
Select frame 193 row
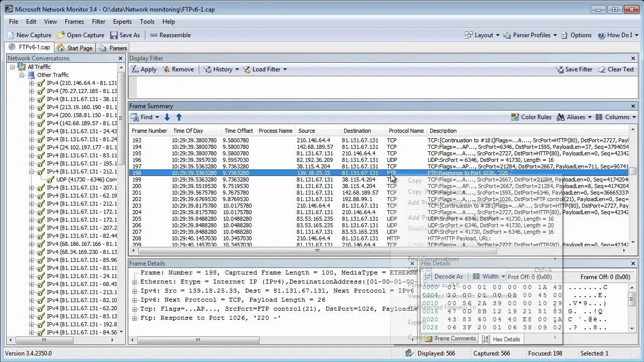[x=379, y=140]
